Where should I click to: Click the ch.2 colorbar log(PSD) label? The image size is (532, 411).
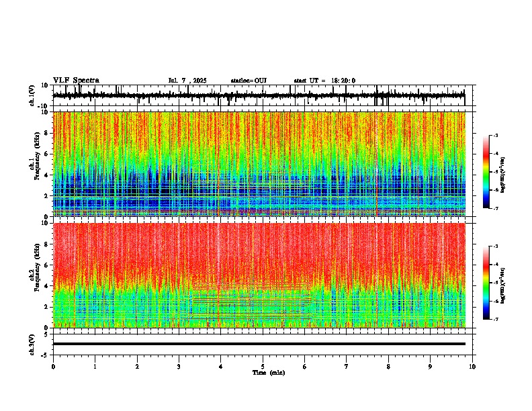[x=503, y=285]
